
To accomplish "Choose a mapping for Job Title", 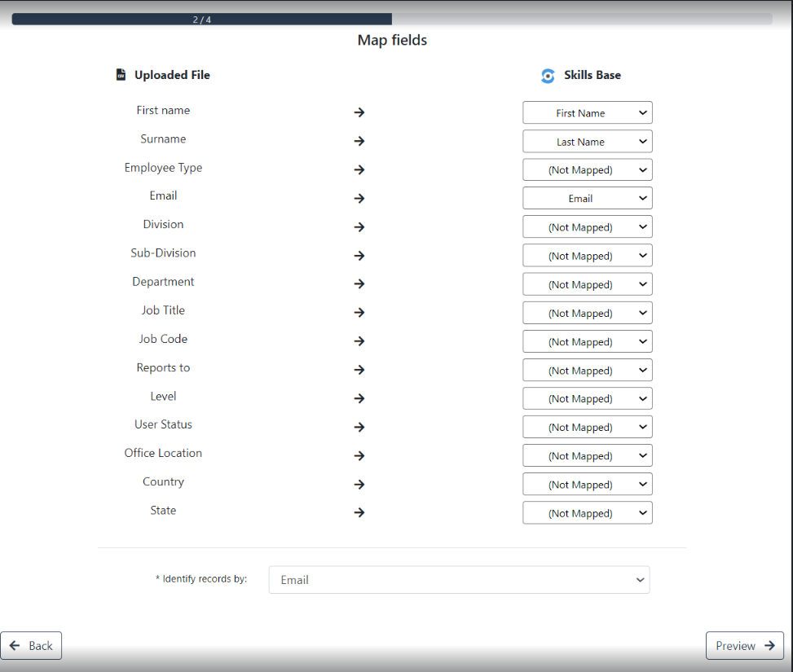I will click(x=587, y=313).
